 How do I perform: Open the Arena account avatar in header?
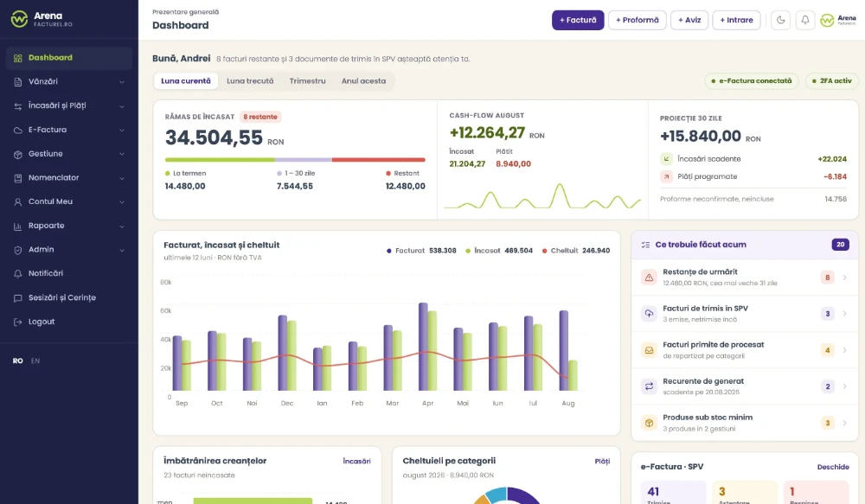(x=838, y=21)
